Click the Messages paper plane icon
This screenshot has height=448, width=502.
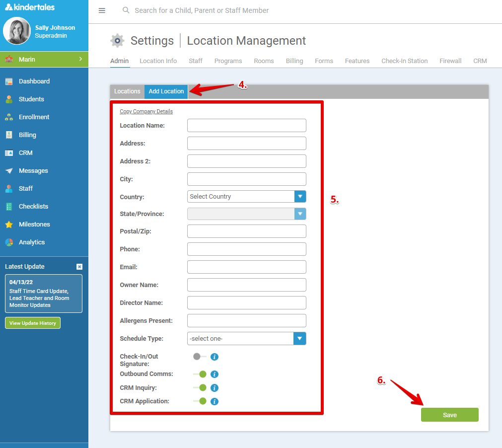click(x=9, y=171)
